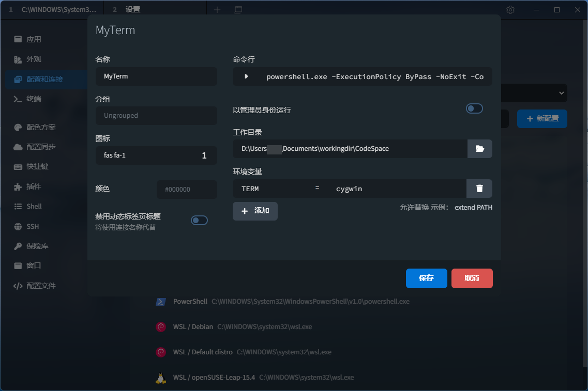Click the 取消 cancel button

point(472,278)
